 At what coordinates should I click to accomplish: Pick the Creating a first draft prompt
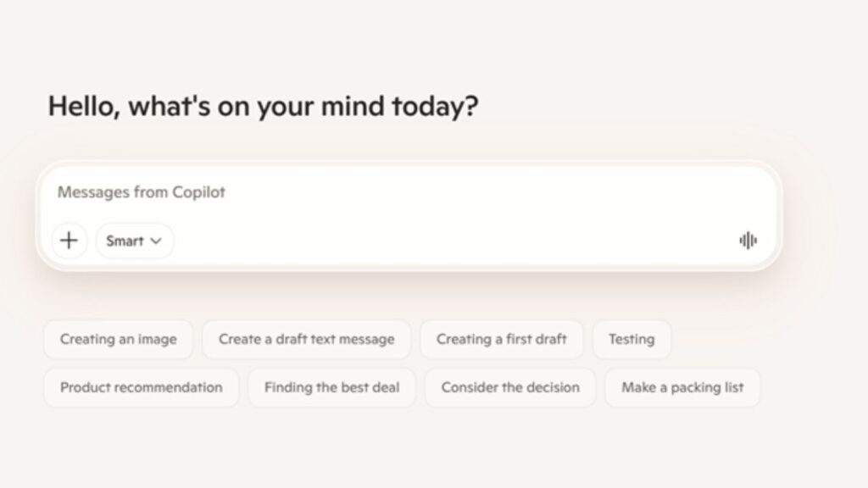click(502, 339)
